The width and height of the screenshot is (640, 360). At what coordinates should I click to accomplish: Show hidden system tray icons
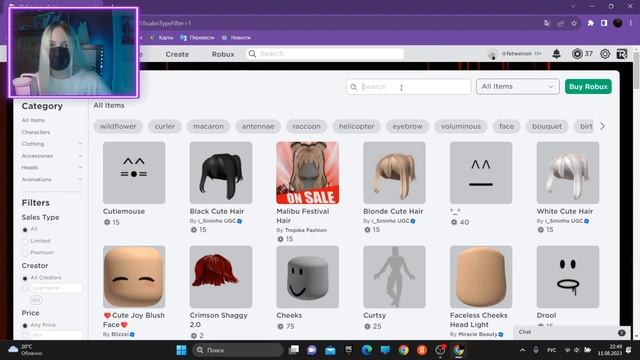pyautogui.click(x=522, y=350)
